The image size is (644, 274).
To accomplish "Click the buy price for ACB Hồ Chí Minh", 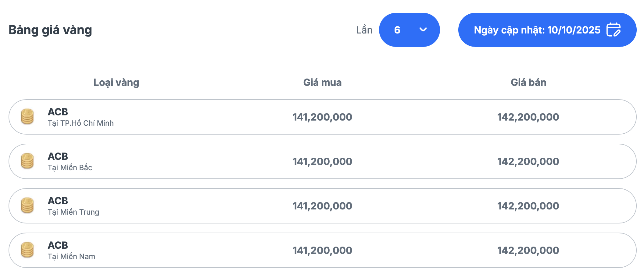I will (322, 117).
